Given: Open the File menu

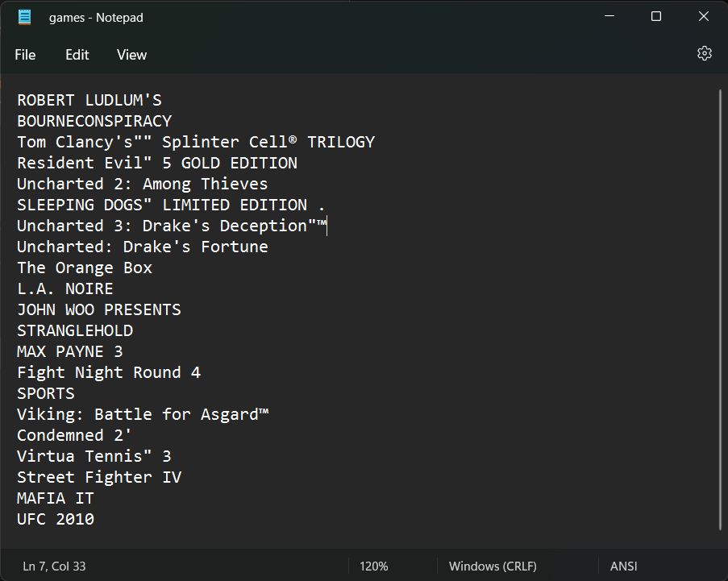Looking at the screenshot, I should [25, 55].
